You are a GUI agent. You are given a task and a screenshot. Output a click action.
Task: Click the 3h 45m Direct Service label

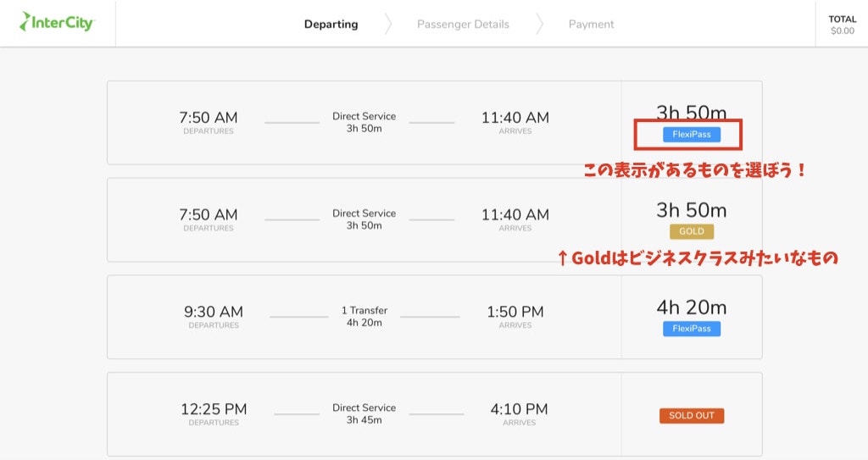[364, 413]
